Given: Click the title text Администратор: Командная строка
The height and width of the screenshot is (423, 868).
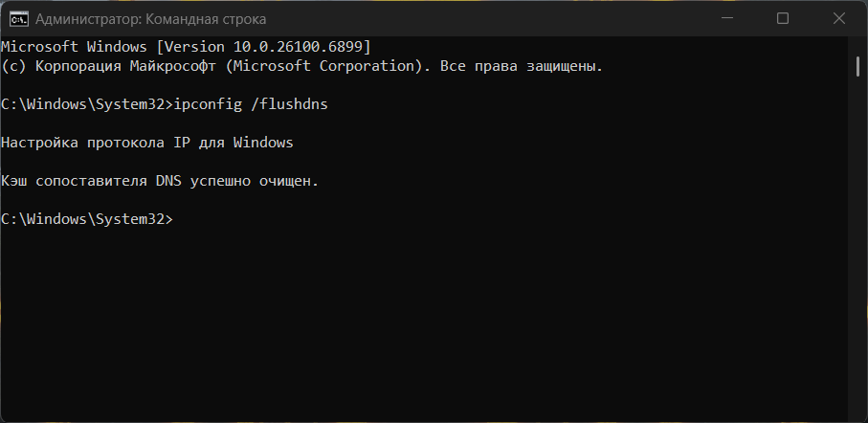Looking at the screenshot, I should (150, 19).
